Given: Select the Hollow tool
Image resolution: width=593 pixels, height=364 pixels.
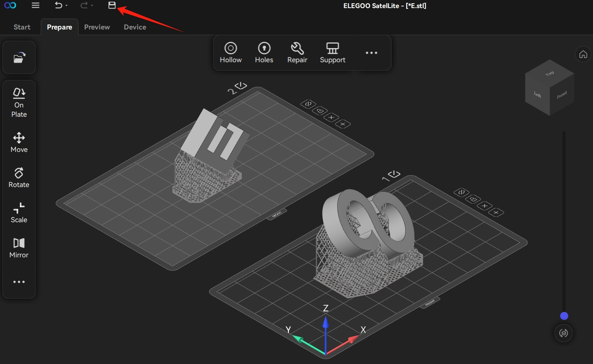Looking at the screenshot, I should [x=231, y=53].
